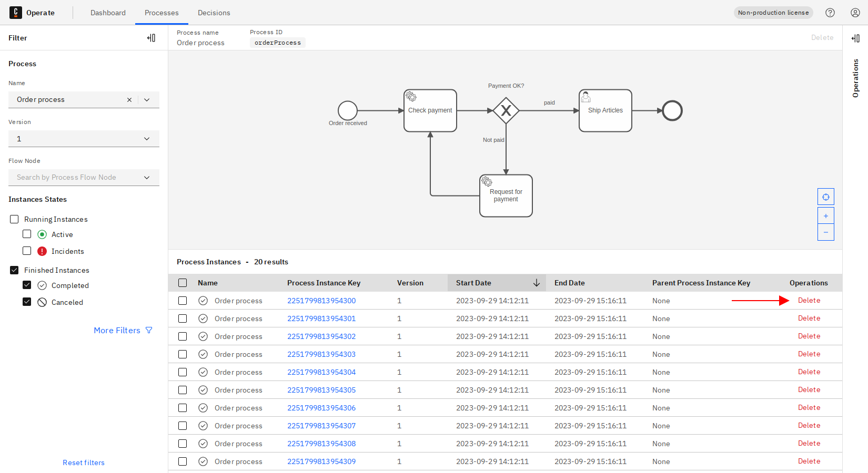This screenshot has height=473, width=868.
Task: Reset the diagram viewport
Action: pyautogui.click(x=826, y=197)
